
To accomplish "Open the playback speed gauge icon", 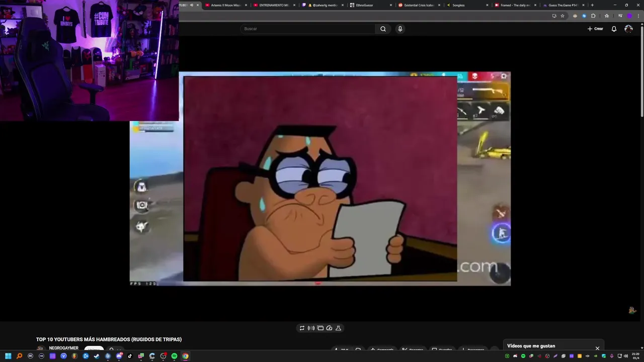I will [x=329, y=328].
